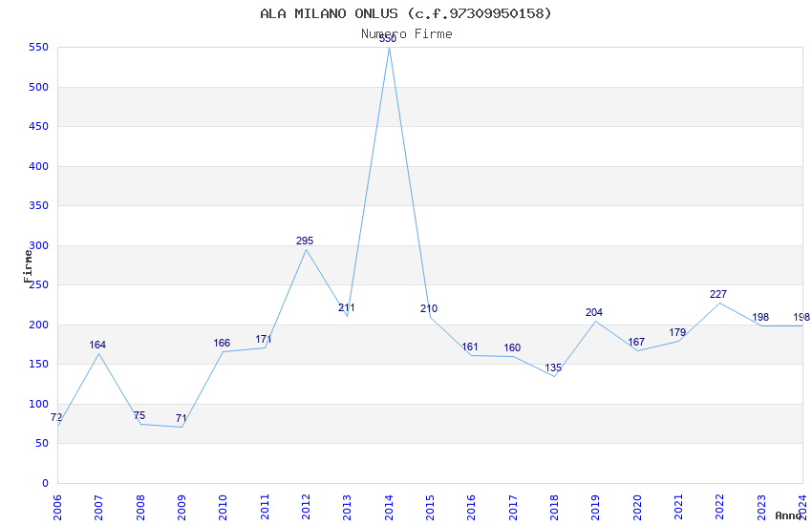Select the 72 data label for 2006

pos(56,417)
